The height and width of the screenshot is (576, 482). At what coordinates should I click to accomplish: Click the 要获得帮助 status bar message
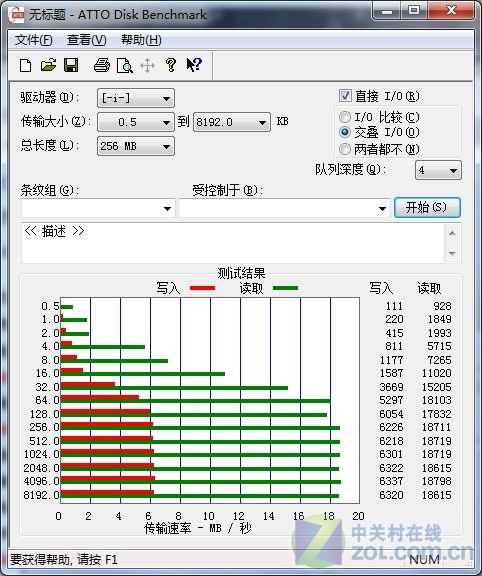click(x=64, y=559)
